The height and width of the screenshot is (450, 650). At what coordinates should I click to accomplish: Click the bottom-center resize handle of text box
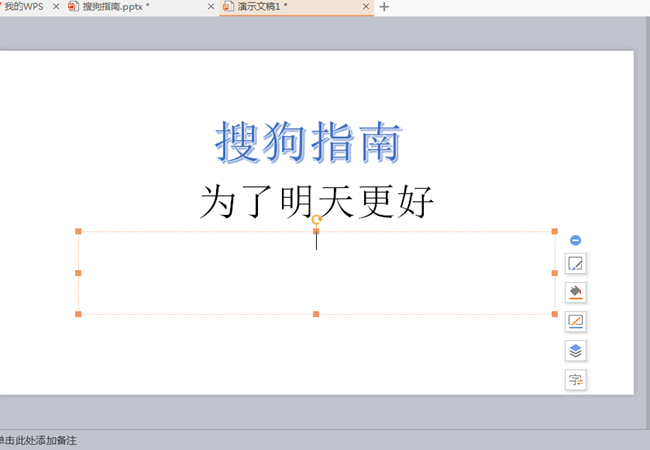tap(316, 314)
